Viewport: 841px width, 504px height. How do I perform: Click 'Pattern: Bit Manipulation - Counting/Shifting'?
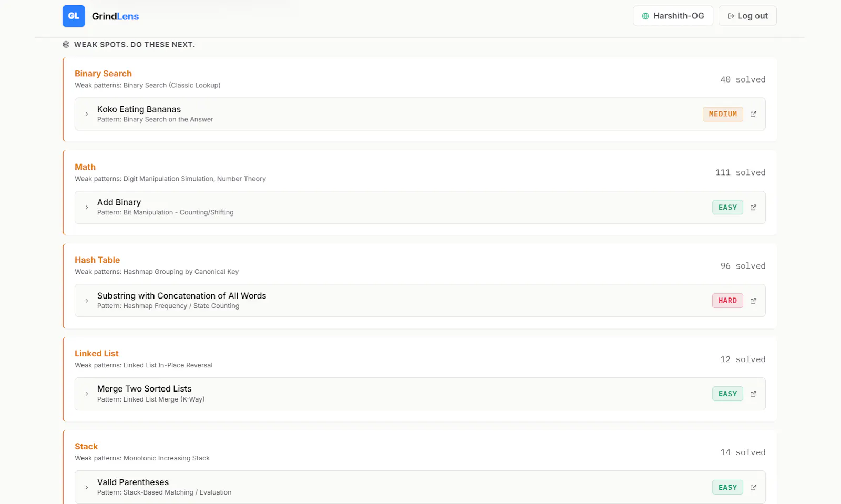pyautogui.click(x=165, y=213)
